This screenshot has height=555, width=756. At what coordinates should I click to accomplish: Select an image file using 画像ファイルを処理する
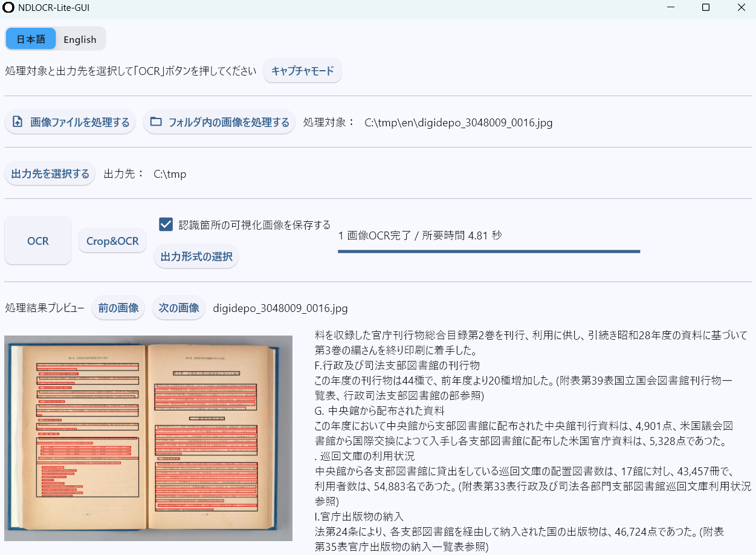pos(70,122)
